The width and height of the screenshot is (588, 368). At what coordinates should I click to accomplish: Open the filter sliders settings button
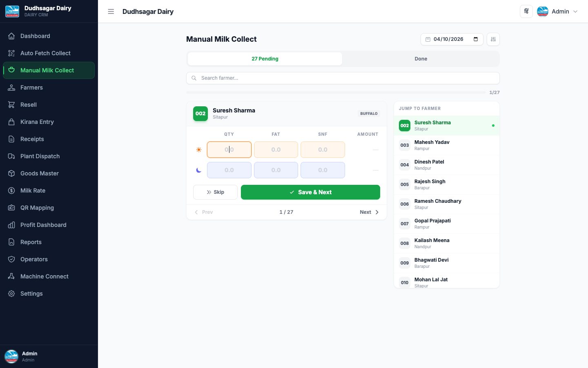click(x=493, y=39)
